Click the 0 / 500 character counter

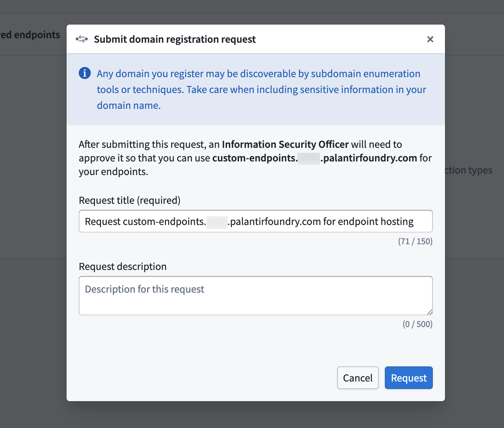click(417, 324)
